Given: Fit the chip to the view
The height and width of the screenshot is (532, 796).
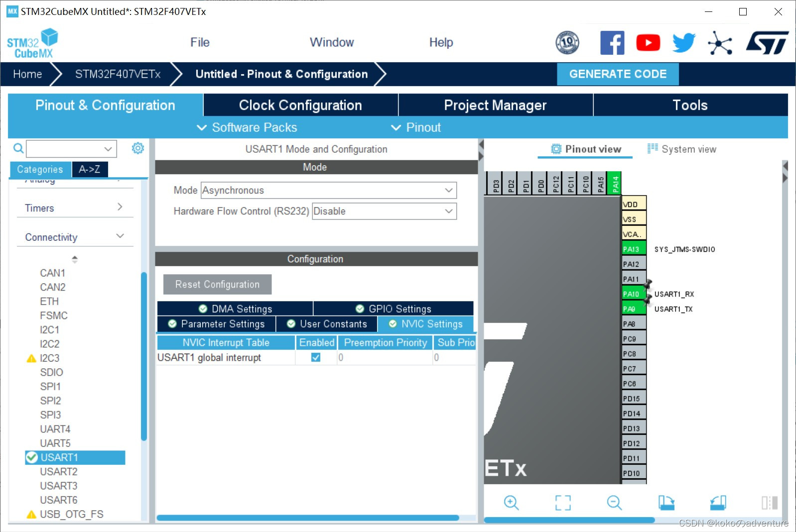Looking at the screenshot, I should tap(563, 503).
